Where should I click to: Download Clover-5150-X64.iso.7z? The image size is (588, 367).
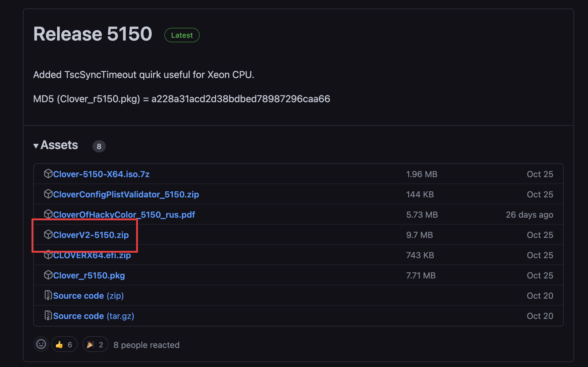(101, 174)
